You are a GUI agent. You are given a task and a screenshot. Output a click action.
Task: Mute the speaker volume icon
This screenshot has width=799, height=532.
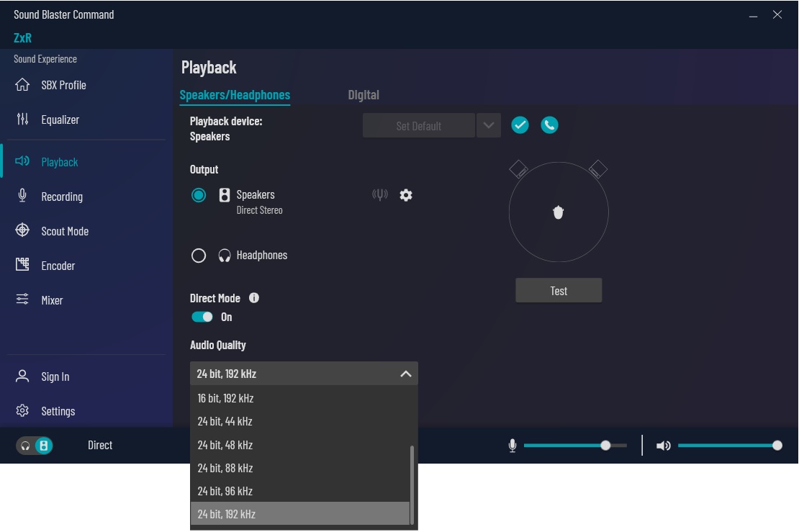(x=663, y=446)
